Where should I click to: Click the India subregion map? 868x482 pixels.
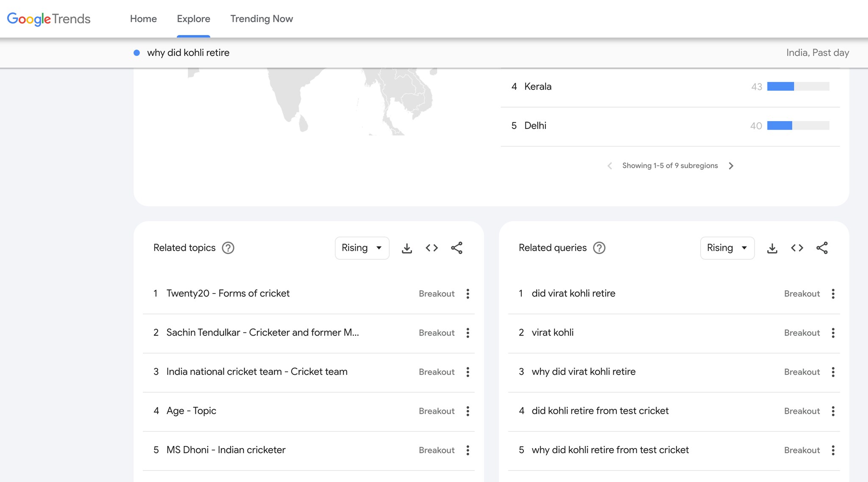click(312, 102)
